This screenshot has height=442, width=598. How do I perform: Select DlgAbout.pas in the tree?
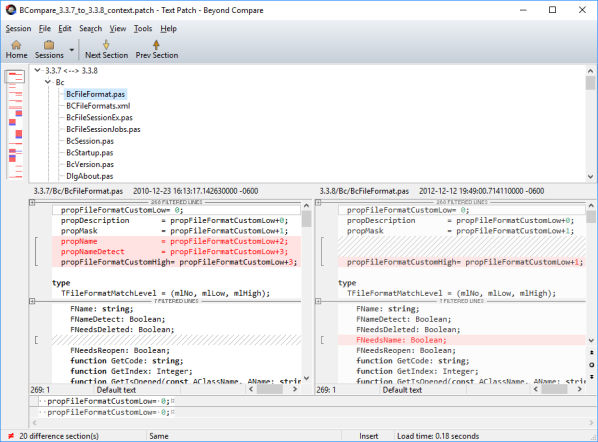coord(90,176)
